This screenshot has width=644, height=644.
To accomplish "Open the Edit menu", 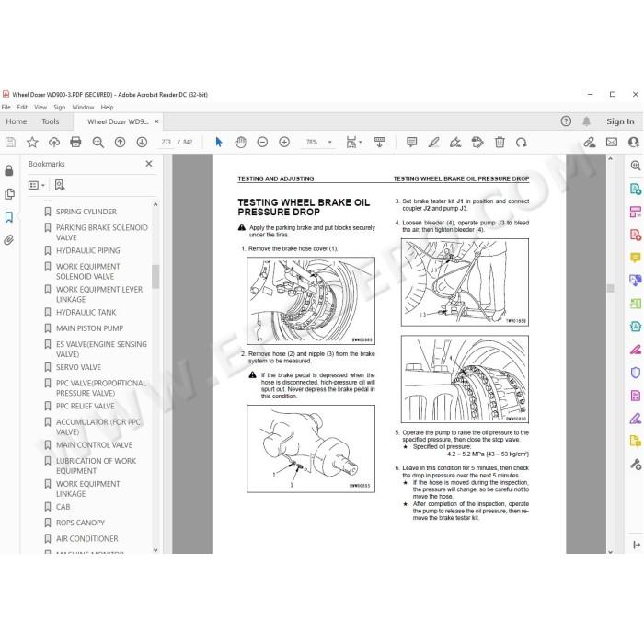I will click(22, 108).
